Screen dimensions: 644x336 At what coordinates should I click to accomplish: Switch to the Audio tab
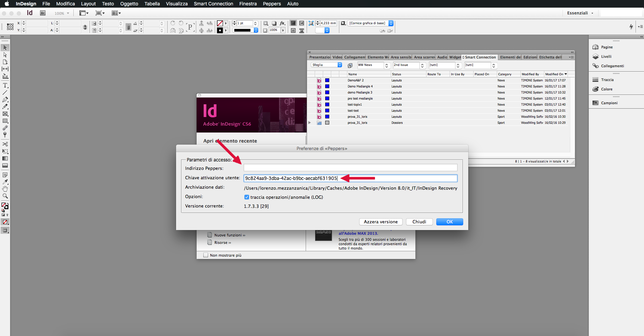click(x=442, y=57)
